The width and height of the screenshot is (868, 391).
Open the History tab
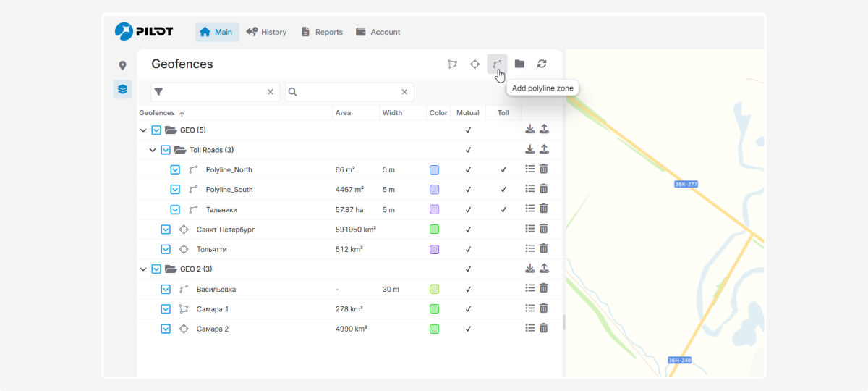(266, 32)
